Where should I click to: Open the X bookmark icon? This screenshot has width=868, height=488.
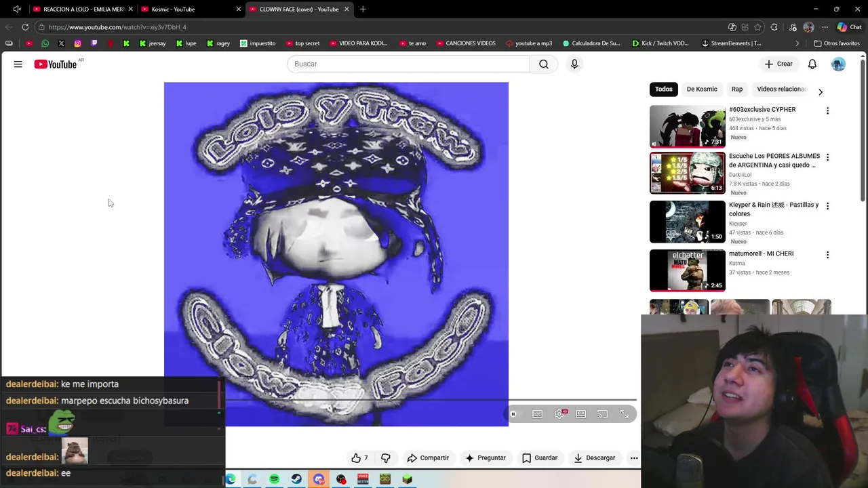click(61, 43)
